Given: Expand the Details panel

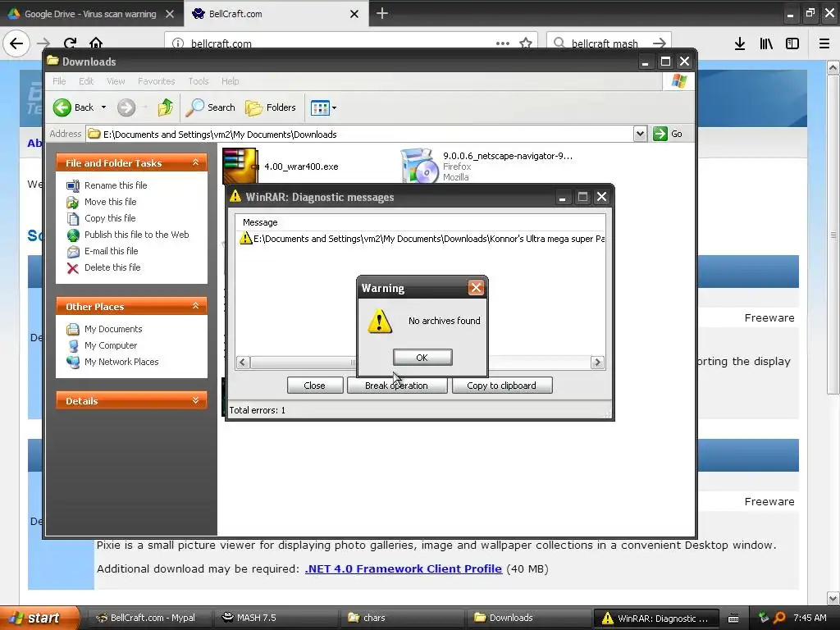Looking at the screenshot, I should point(195,400).
